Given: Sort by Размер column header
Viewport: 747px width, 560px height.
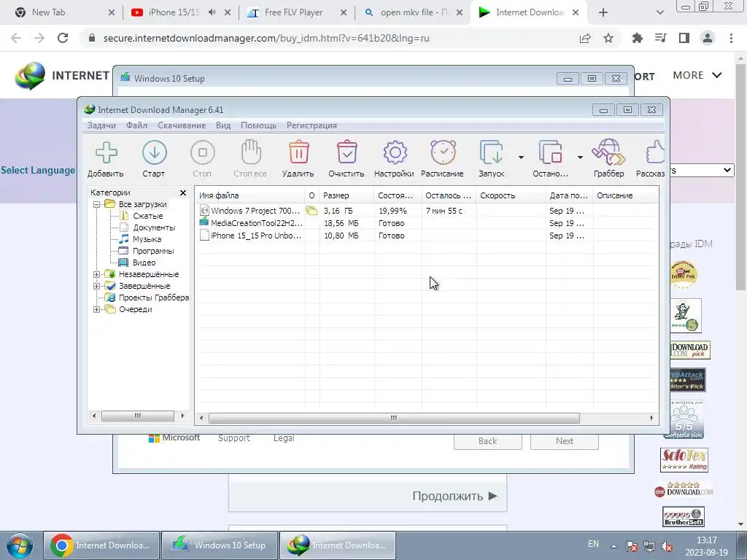Looking at the screenshot, I should pyautogui.click(x=347, y=195).
